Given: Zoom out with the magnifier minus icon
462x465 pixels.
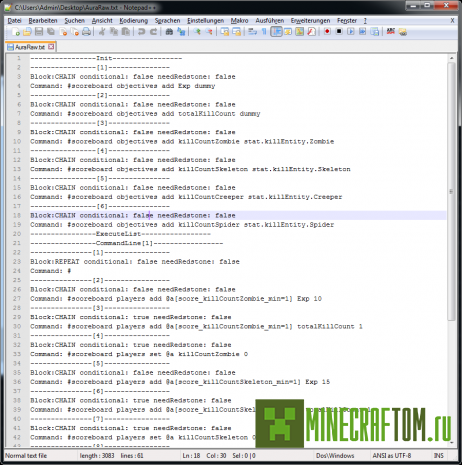Looking at the screenshot, I should 209,32.
